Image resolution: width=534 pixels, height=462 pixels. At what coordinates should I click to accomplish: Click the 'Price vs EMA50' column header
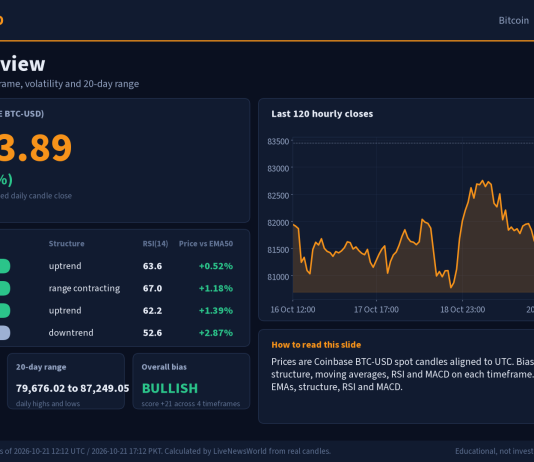click(x=206, y=243)
